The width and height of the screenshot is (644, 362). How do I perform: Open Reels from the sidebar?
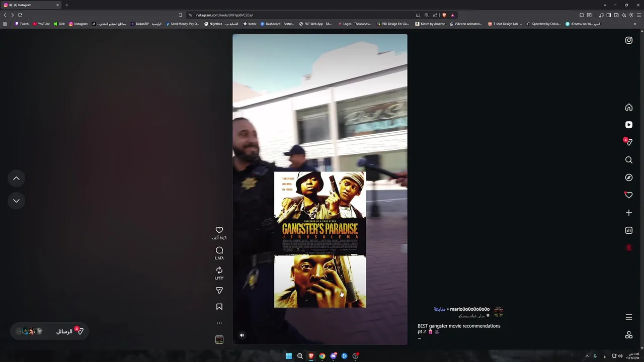629,125
